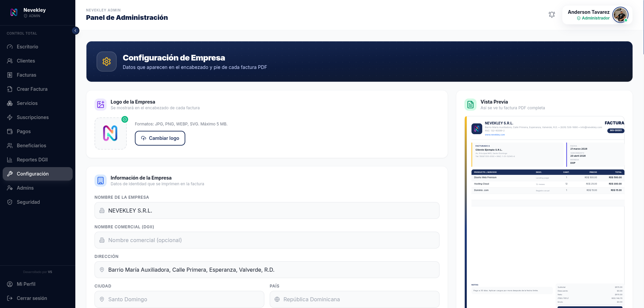
Task: Click the Anderson Tavarez user name
Action: [589, 12]
